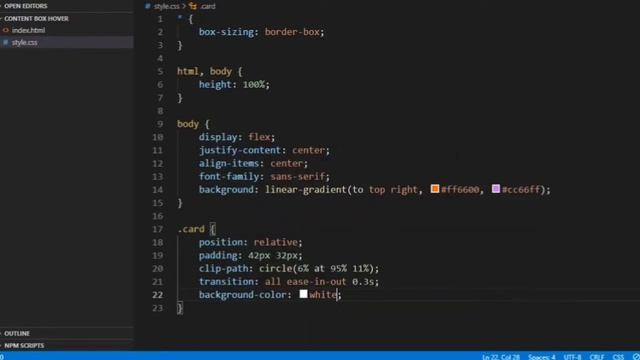The image size is (640, 360).
Task: Open color picker for purple #cc66ff swatch
Action: click(496, 189)
